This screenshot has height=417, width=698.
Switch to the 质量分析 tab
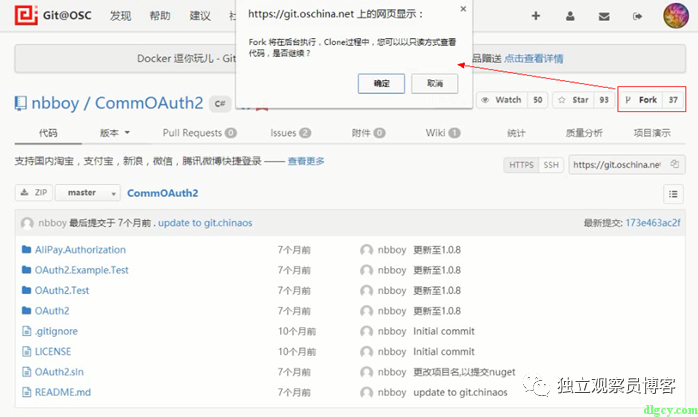click(x=584, y=133)
